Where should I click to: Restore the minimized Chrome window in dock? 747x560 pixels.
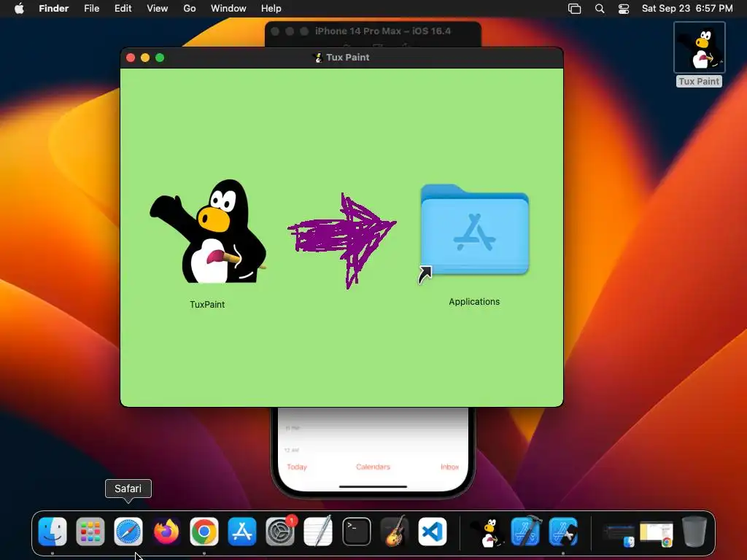(x=657, y=534)
